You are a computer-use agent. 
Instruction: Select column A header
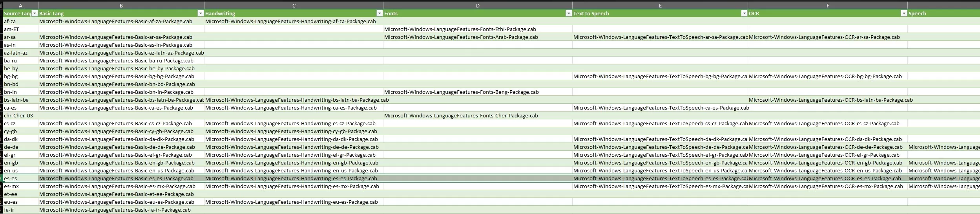[x=20, y=5]
